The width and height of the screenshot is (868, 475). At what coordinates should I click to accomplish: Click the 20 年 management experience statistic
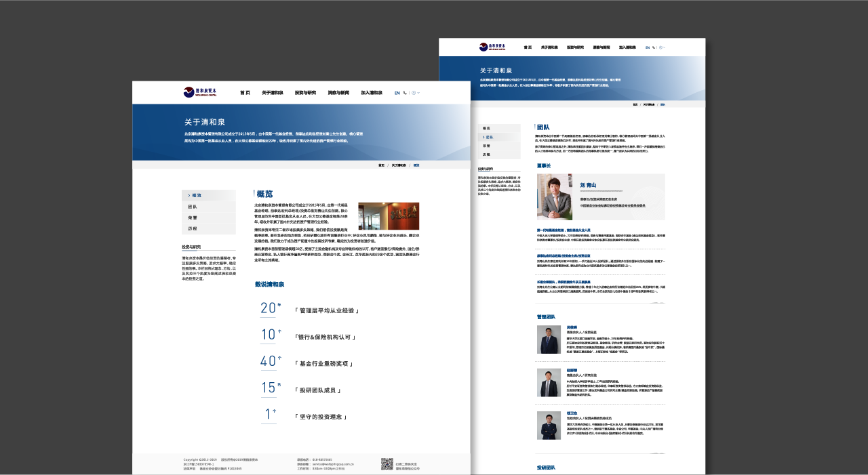(x=270, y=309)
